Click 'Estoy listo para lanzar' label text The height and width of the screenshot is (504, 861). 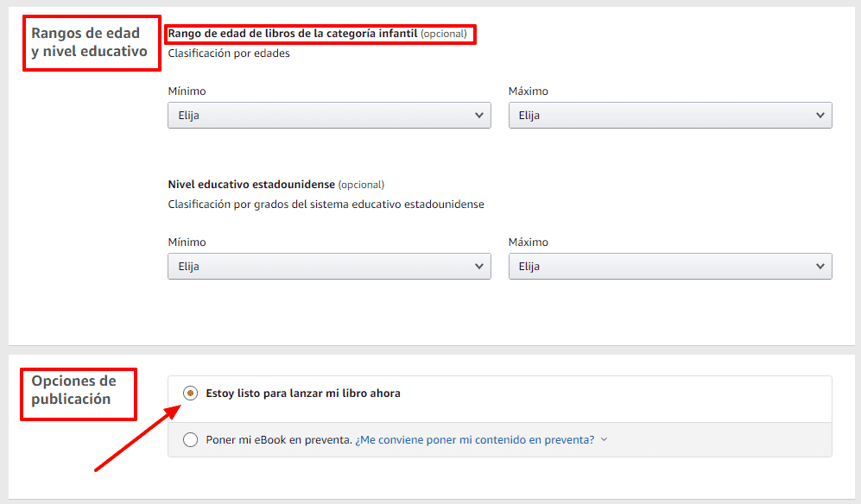(303, 393)
